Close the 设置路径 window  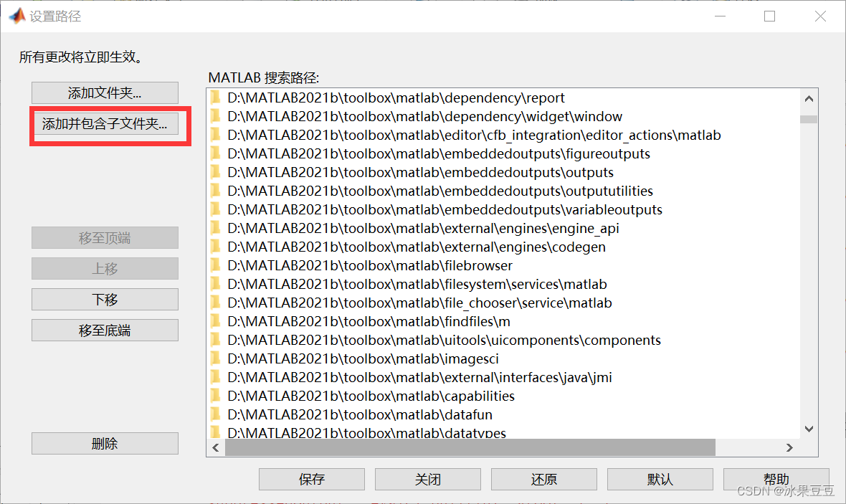[x=820, y=16]
